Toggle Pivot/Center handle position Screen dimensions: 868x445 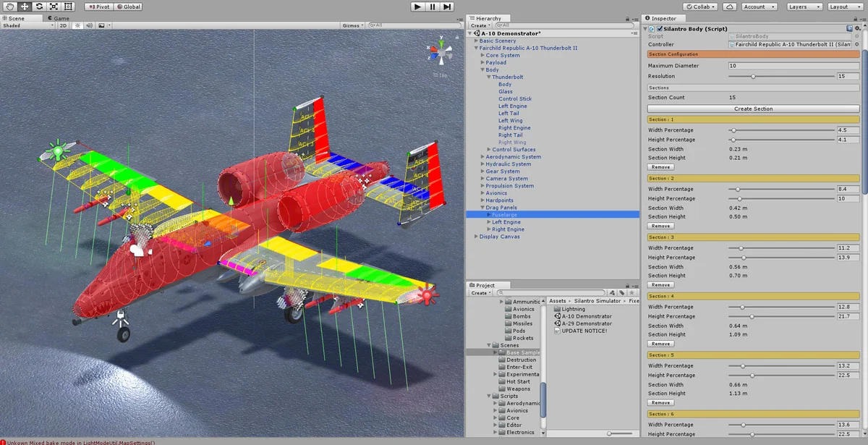(x=98, y=7)
